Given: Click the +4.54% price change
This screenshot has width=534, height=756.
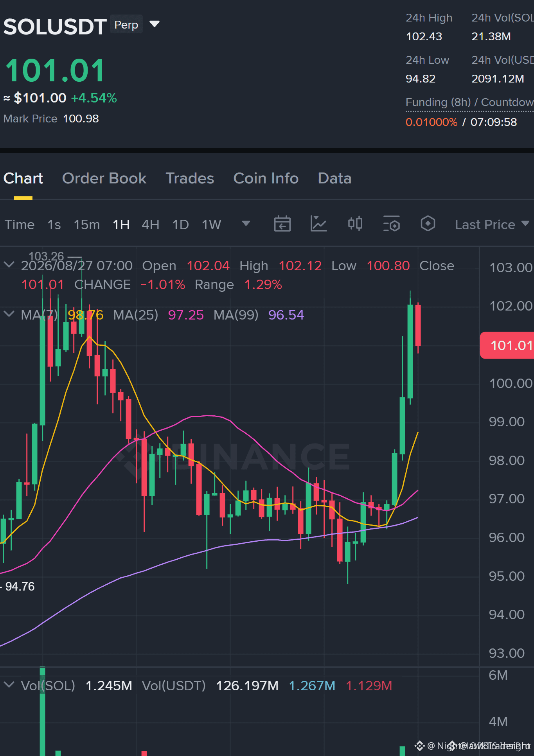Looking at the screenshot, I should (94, 98).
